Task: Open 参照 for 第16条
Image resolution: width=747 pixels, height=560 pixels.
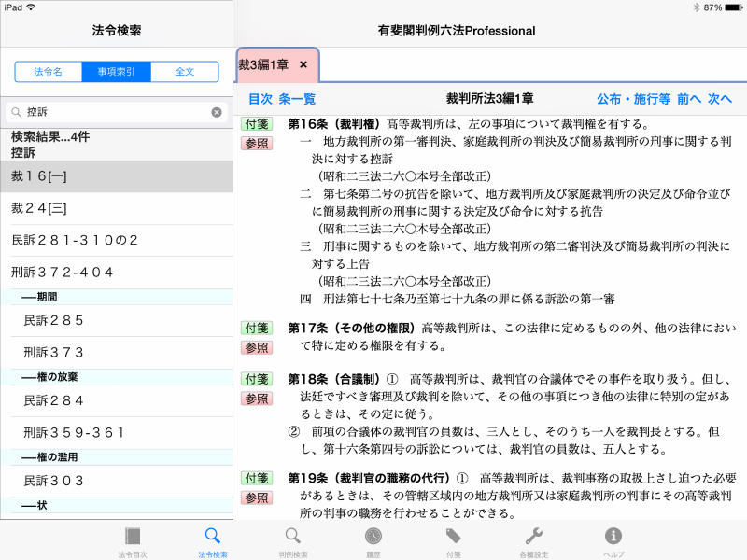Action: click(x=257, y=144)
